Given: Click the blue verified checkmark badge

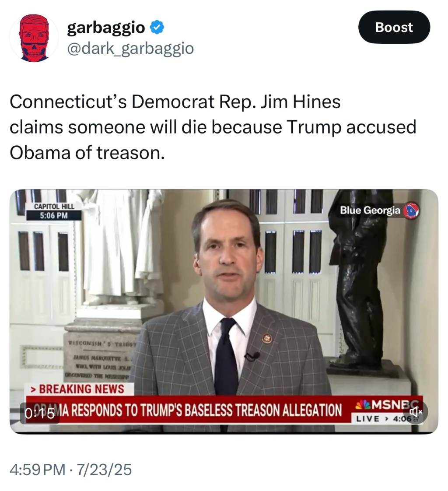Looking at the screenshot, I should tap(157, 27).
